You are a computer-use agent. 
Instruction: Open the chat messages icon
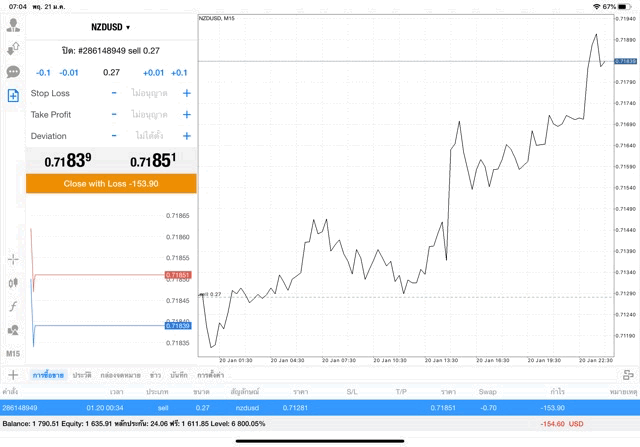[x=13, y=72]
